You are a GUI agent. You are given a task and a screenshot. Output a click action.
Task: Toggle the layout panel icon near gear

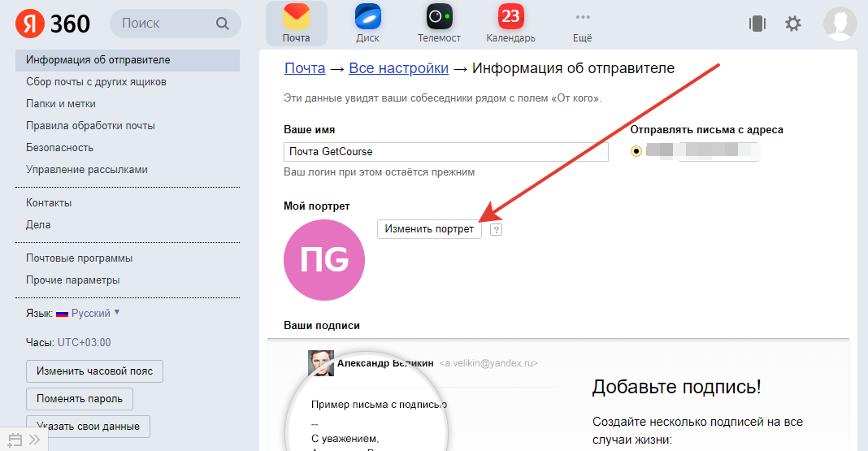click(x=757, y=24)
